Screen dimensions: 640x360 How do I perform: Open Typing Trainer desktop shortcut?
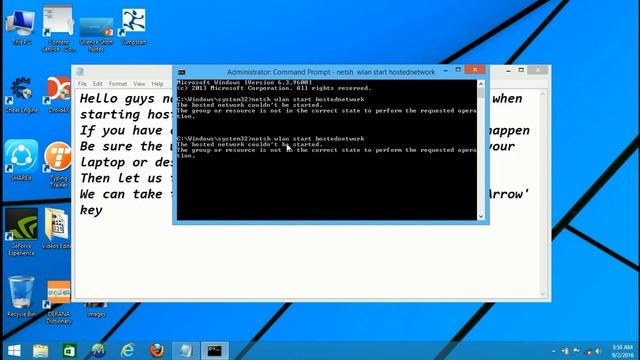click(58, 164)
